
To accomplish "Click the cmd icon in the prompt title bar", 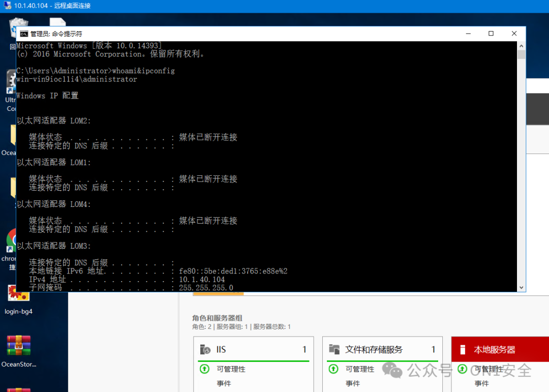I will pyautogui.click(x=24, y=33).
